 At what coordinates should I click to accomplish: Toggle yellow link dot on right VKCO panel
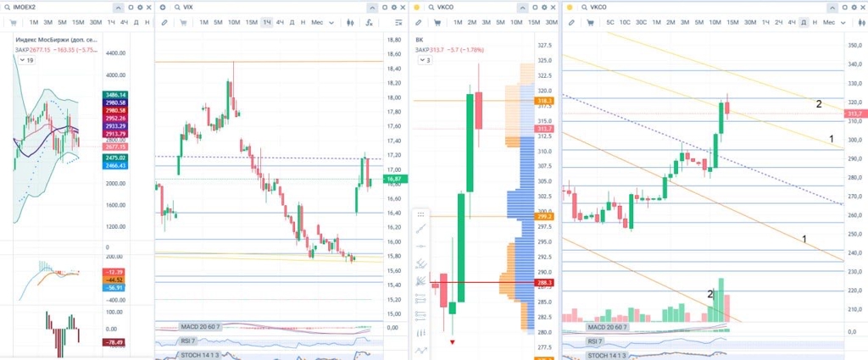tap(570, 7)
